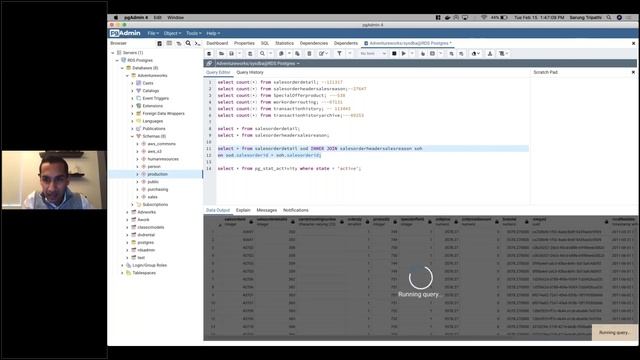Image resolution: width=640 pixels, height=360 pixels.
Task: Open the Find options dropdown arrow
Action: point(271,53)
